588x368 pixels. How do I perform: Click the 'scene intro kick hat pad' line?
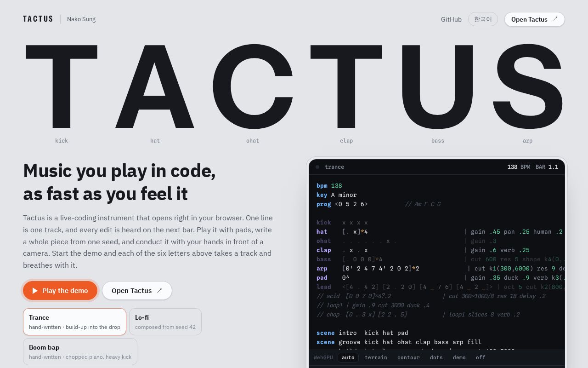click(362, 333)
